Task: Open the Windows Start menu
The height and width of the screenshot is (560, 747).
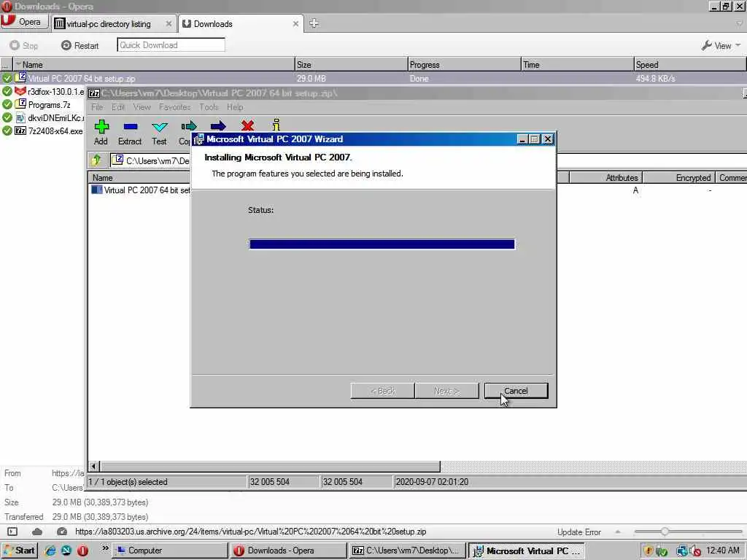Action: click(x=18, y=551)
